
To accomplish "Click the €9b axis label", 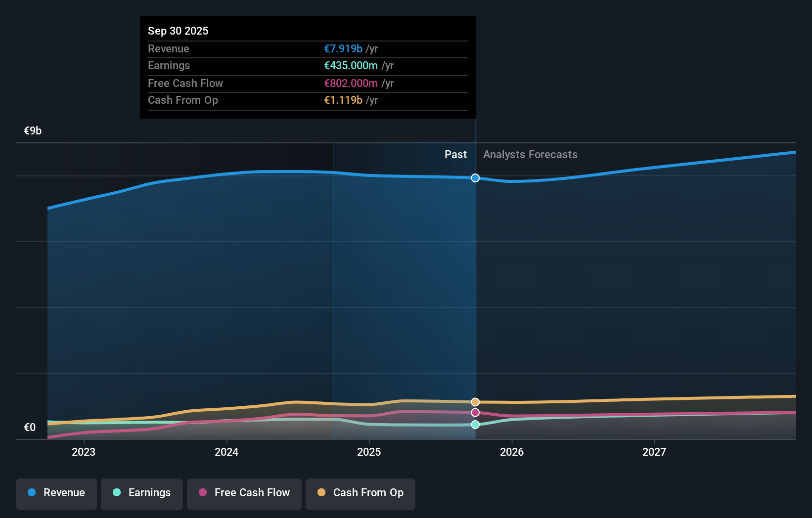I will 32,130.
